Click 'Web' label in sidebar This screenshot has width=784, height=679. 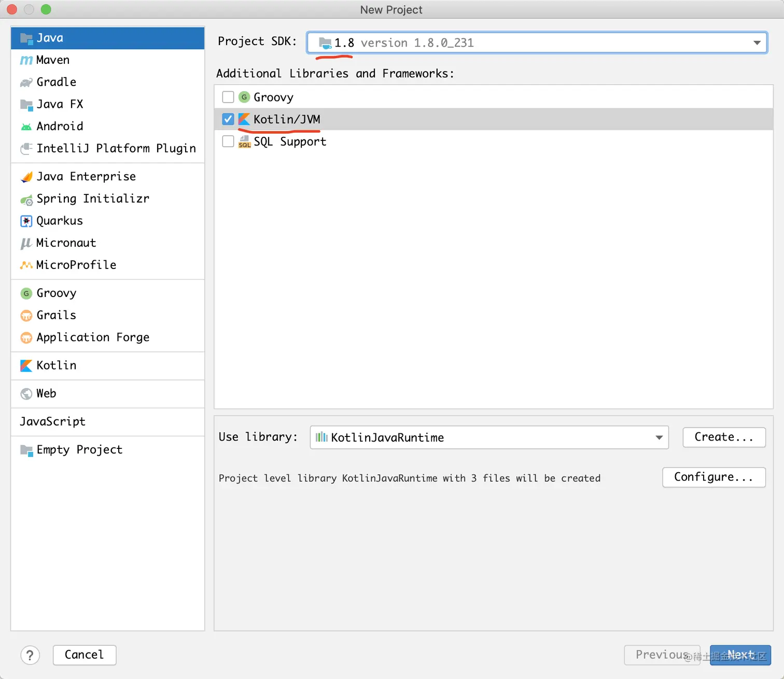coord(46,393)
